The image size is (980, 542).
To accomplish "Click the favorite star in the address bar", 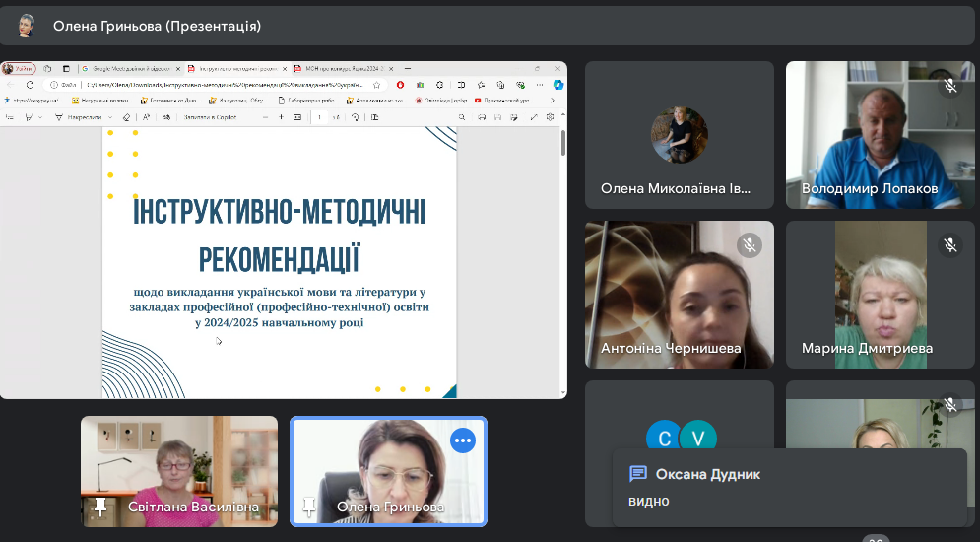I will click(x=376, y=85).
